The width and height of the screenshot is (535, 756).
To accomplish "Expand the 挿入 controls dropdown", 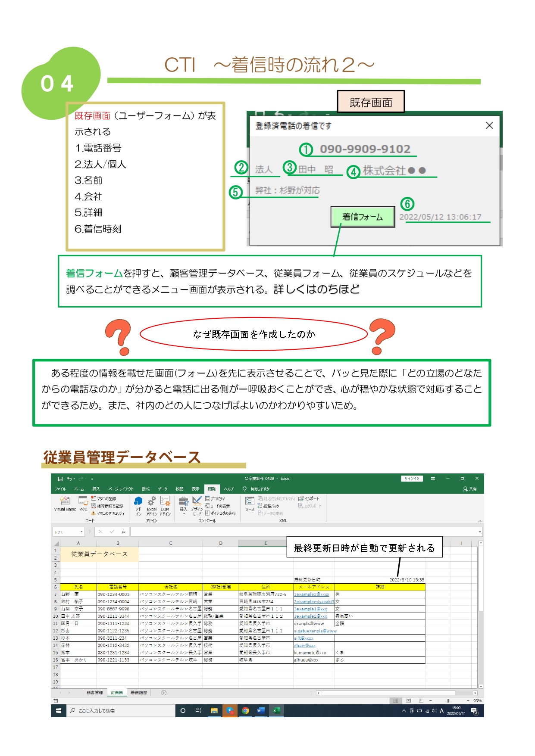I will (x=184, y=513).
